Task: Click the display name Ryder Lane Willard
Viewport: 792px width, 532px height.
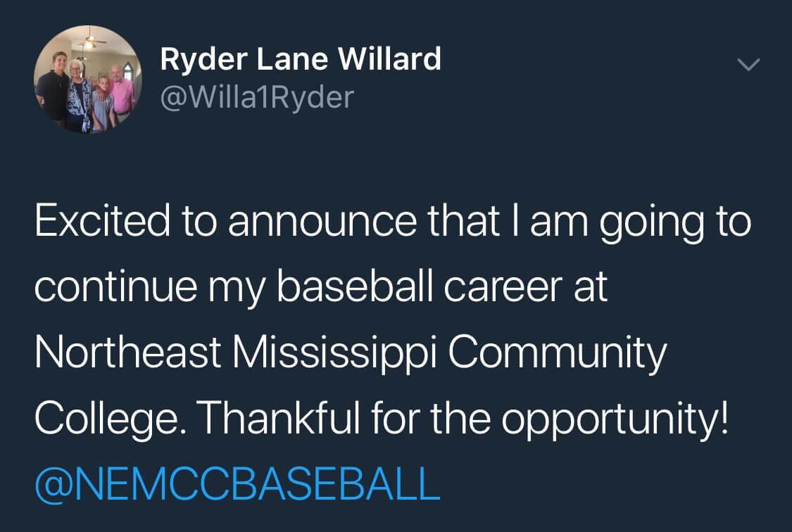Action: pyautogui.click(x=301, y=58)
